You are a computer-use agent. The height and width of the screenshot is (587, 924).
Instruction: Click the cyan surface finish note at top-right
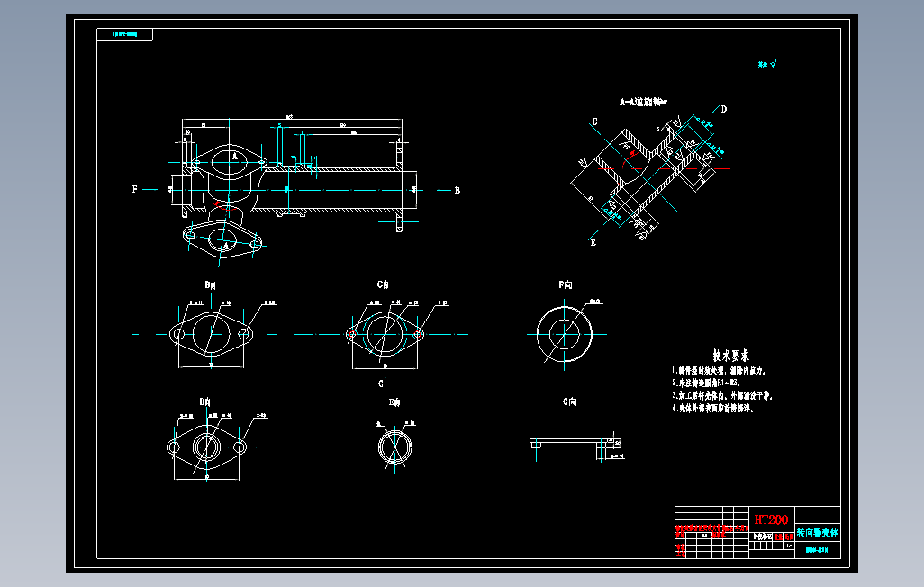click(767, 64)
